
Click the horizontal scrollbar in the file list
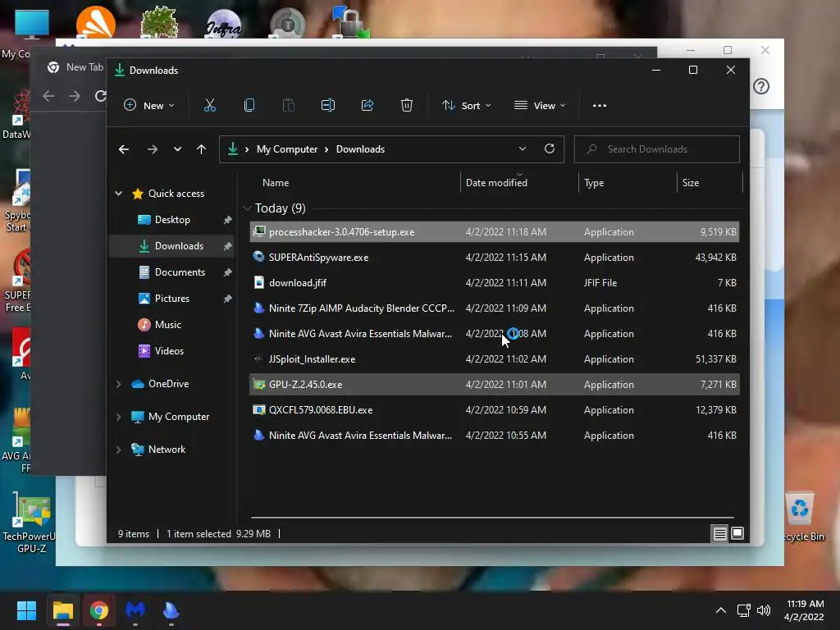(x=492, y=518)
